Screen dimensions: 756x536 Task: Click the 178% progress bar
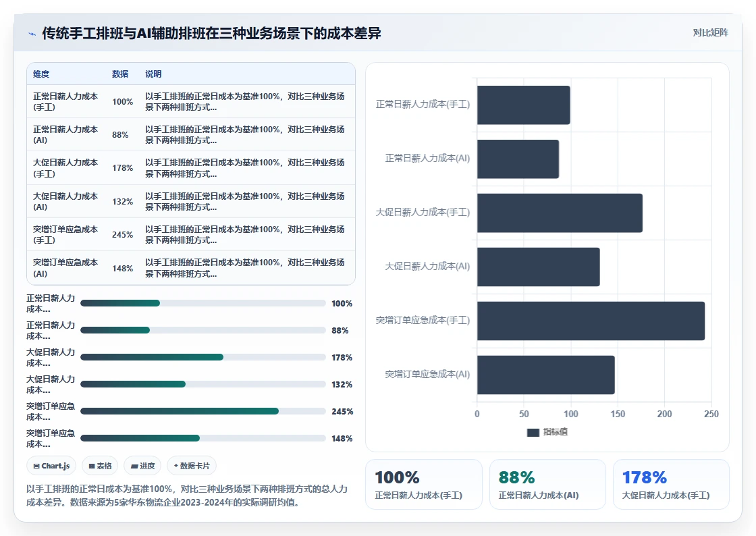coord(203,357)
